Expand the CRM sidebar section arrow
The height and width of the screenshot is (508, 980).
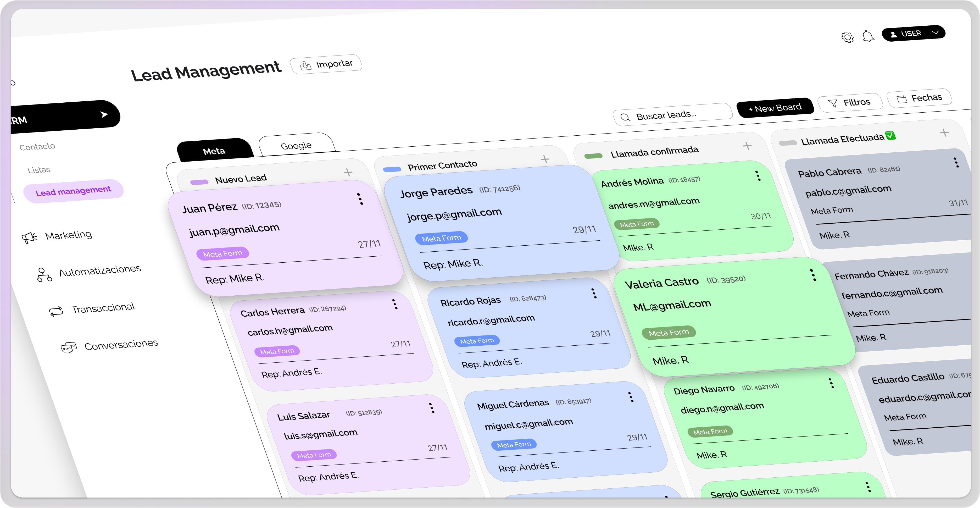pyautogui.click(x=104, y=114)
